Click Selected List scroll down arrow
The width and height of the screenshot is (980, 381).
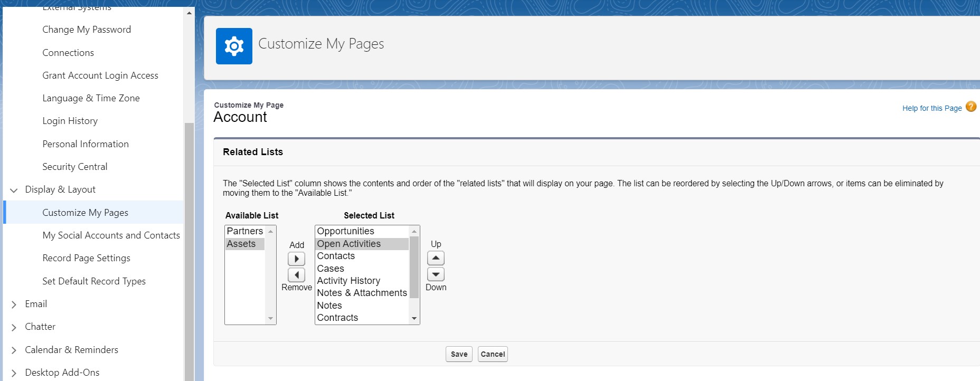pyautogui.click(x=414, y=318)
